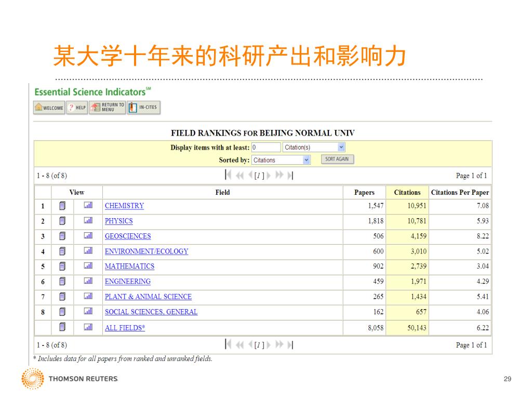View papers document icon for Environment/Ecology row
The image size is (532, 399).
pyautogui.click(x=62, y=251)
